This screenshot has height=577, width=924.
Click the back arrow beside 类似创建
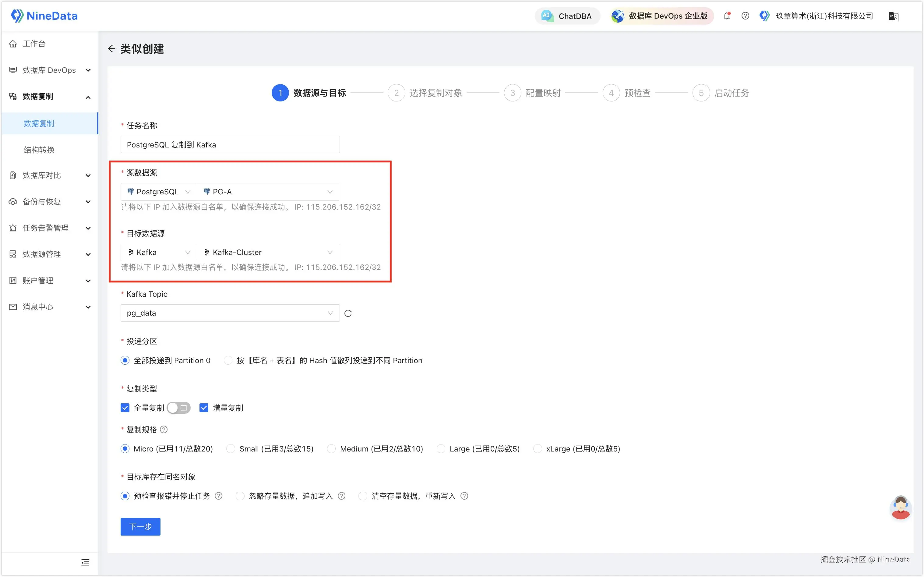tap(111, 49)
